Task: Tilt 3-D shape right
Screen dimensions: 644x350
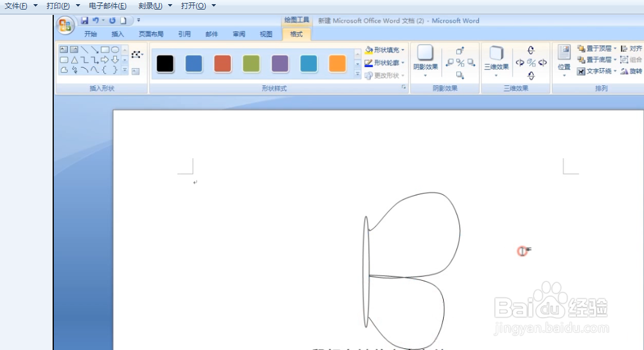Action: click(x=542, y=63)
